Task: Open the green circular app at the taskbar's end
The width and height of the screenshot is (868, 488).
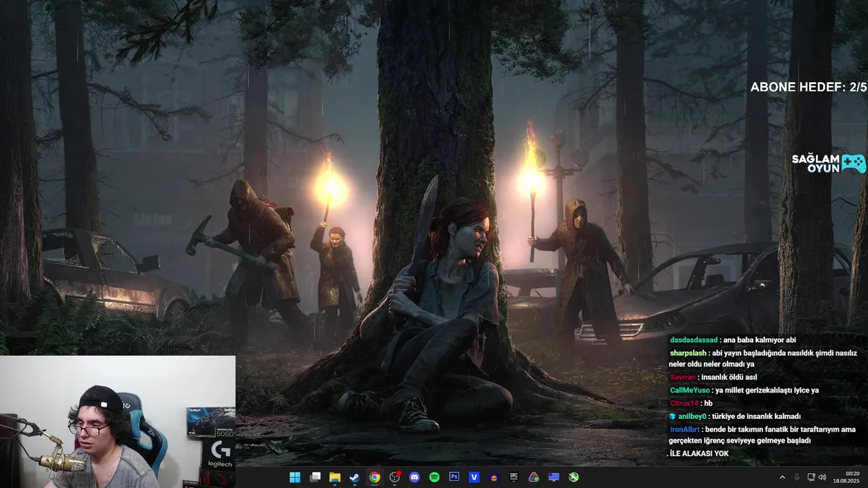Action: coord(574,477)
